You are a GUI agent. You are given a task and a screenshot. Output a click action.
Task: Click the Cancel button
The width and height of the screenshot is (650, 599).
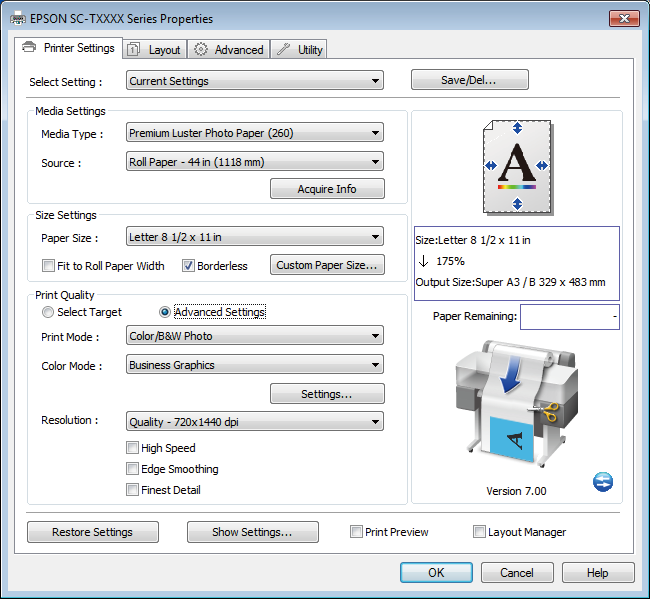(x=517, y=572)
